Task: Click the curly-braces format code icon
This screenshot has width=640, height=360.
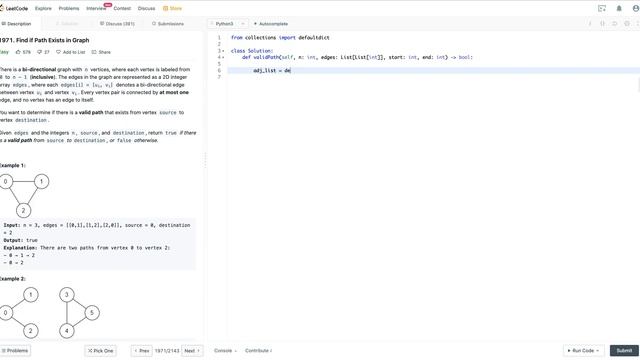Action: (x=602, y=24)
